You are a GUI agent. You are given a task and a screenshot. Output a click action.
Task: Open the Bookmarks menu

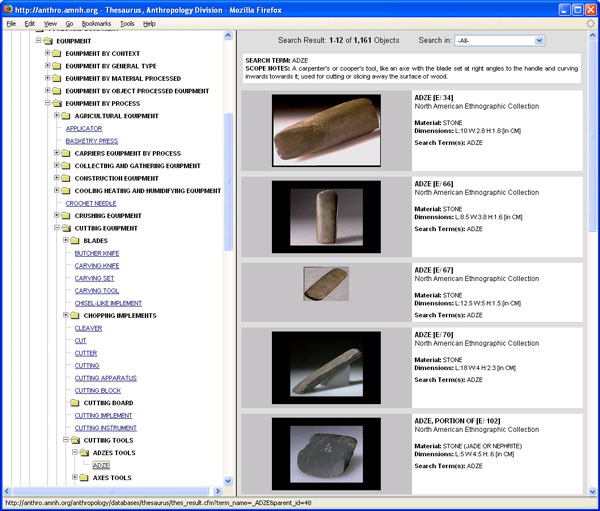point(95,23)
